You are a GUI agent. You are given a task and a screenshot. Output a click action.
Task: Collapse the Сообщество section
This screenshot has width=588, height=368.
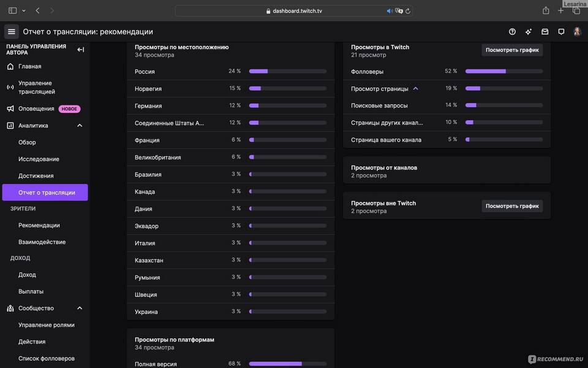[80, 309]
